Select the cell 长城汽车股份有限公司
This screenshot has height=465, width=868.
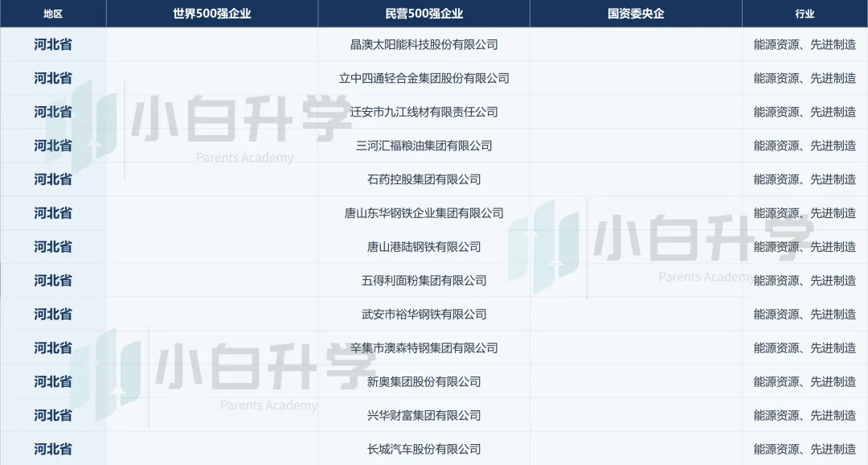pyautogui.click(x=424, y=450)
